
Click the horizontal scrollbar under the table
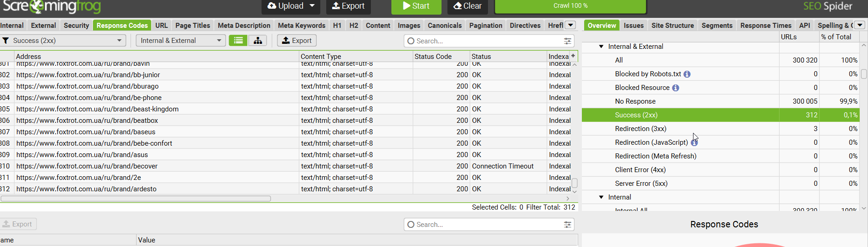136,199
